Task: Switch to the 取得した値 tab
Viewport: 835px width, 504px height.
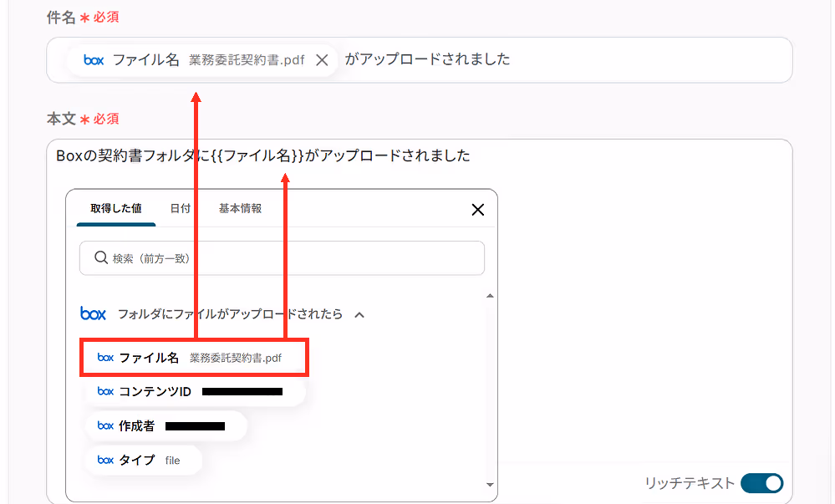Action: point(116,208)
